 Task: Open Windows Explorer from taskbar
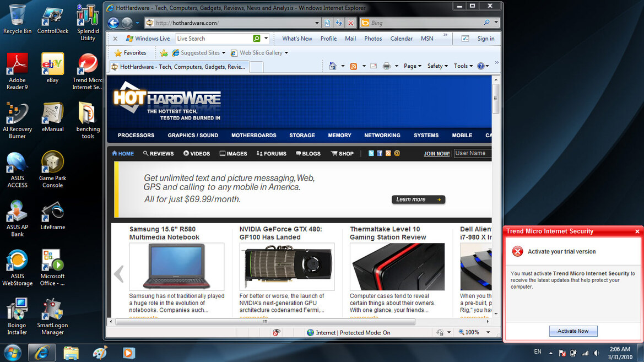[x=71, y=353]
